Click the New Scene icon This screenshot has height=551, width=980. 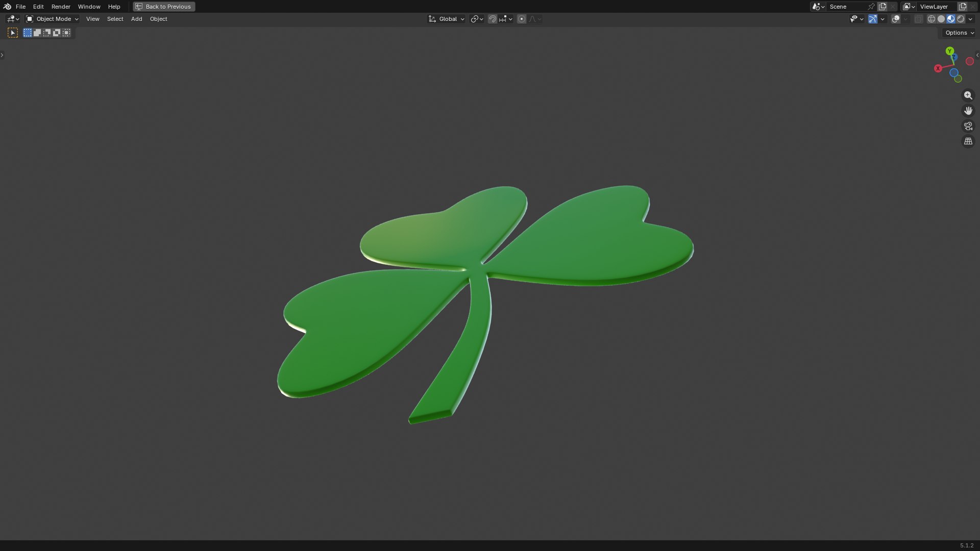point(882,7)
